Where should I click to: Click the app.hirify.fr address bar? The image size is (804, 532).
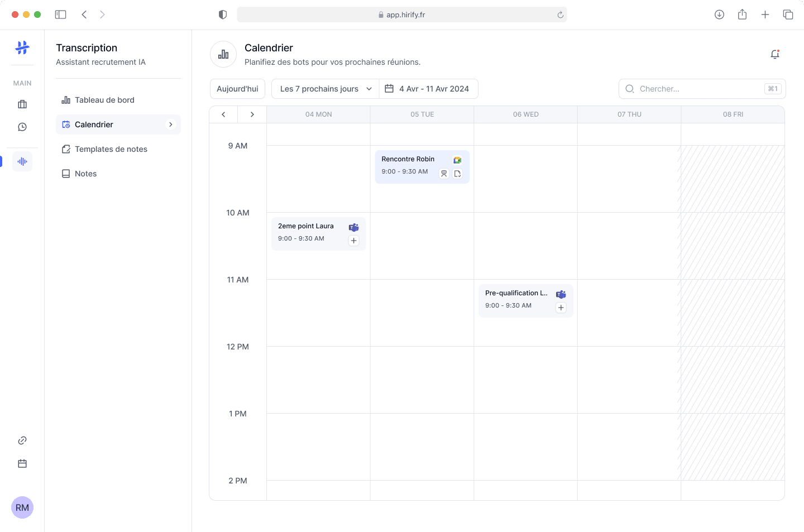point(402,15)
